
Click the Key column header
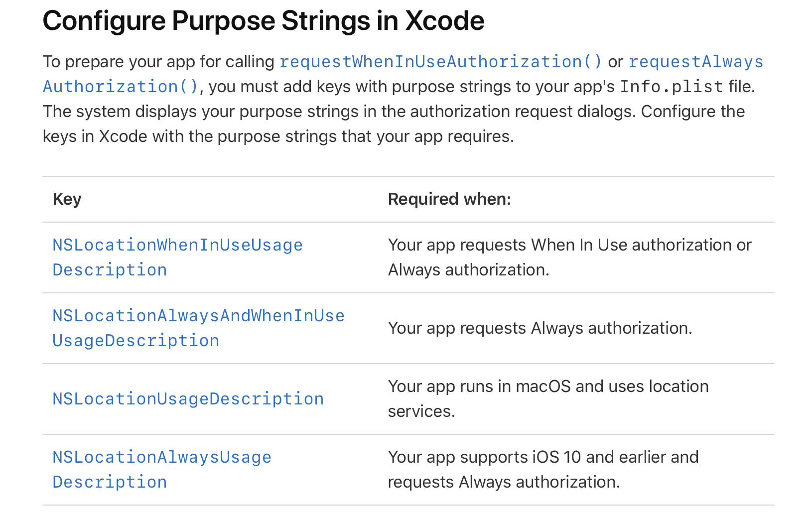[67, 199]
